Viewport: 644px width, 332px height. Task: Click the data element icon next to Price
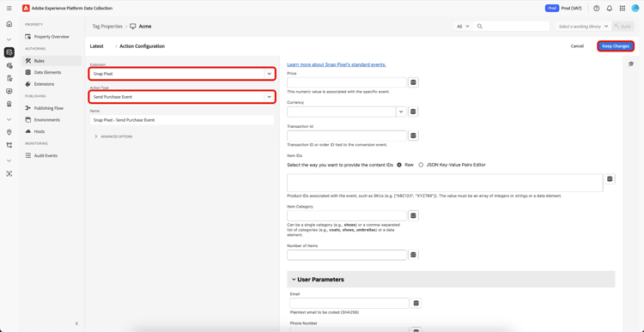point(413,82)
